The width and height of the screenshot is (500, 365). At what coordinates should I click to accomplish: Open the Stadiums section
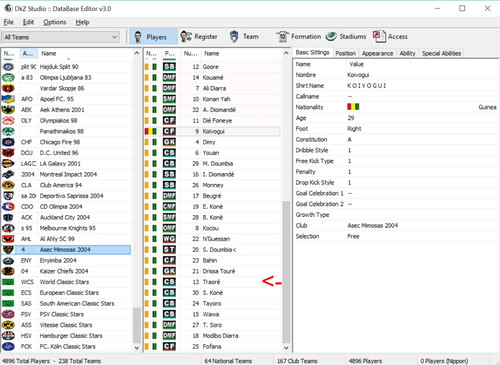coord(346,37)
